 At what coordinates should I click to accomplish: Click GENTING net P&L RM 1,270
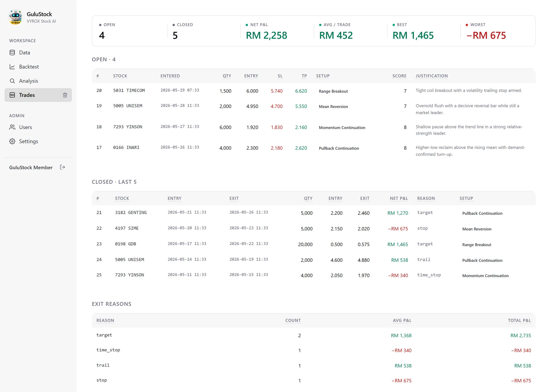[398, 213]
